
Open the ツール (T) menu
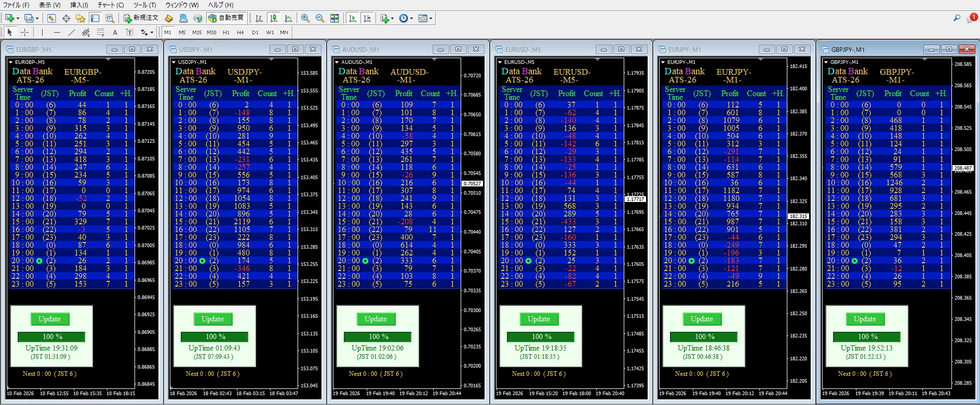[x=144, y=5]
